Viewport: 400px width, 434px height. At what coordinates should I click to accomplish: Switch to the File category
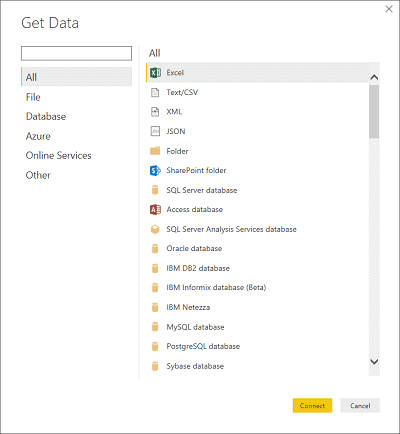(x=33, y=97)
